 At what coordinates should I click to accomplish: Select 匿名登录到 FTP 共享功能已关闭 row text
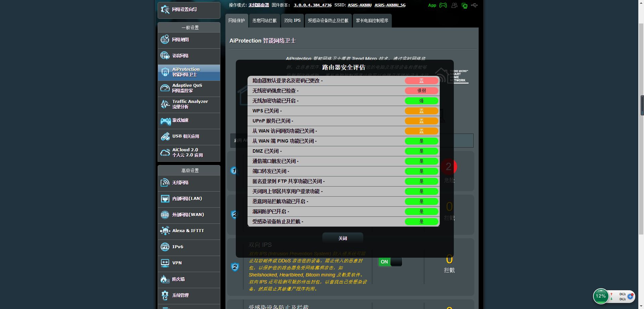pos(288,181)
